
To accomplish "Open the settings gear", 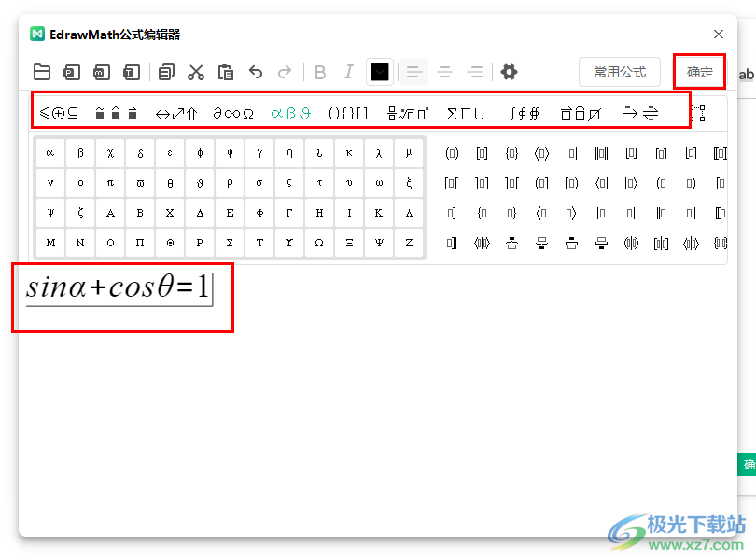I will click(x=510, y=73).
